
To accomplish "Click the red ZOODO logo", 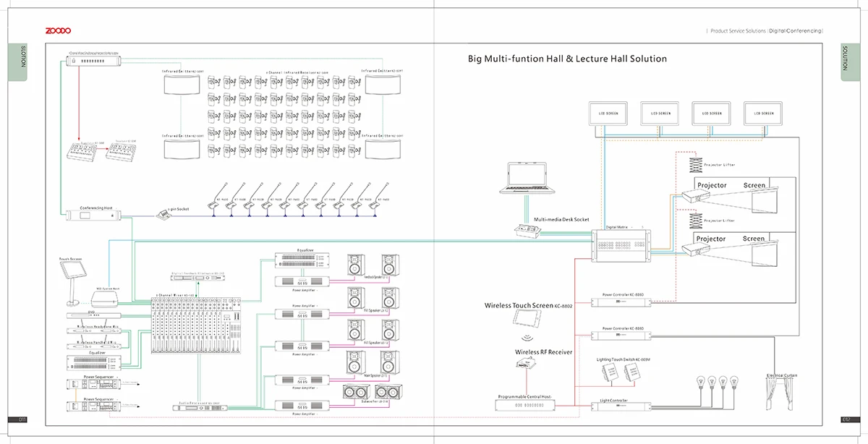I will [58, 30].
